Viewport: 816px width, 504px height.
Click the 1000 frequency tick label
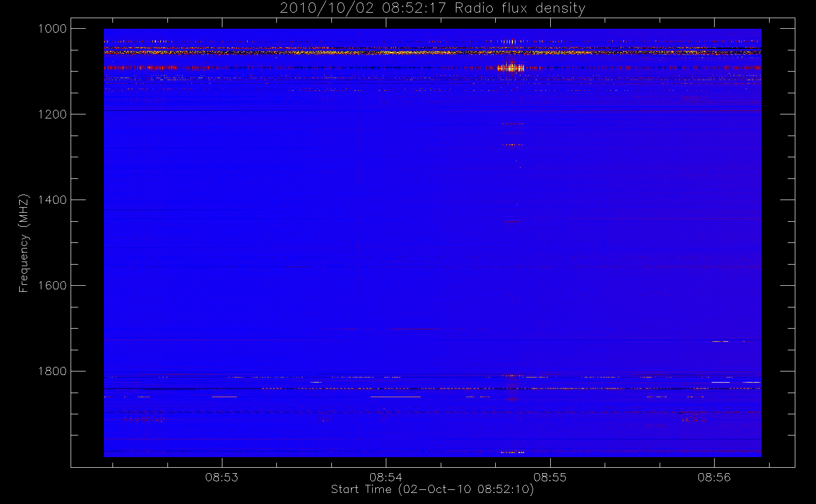point(52,29)
